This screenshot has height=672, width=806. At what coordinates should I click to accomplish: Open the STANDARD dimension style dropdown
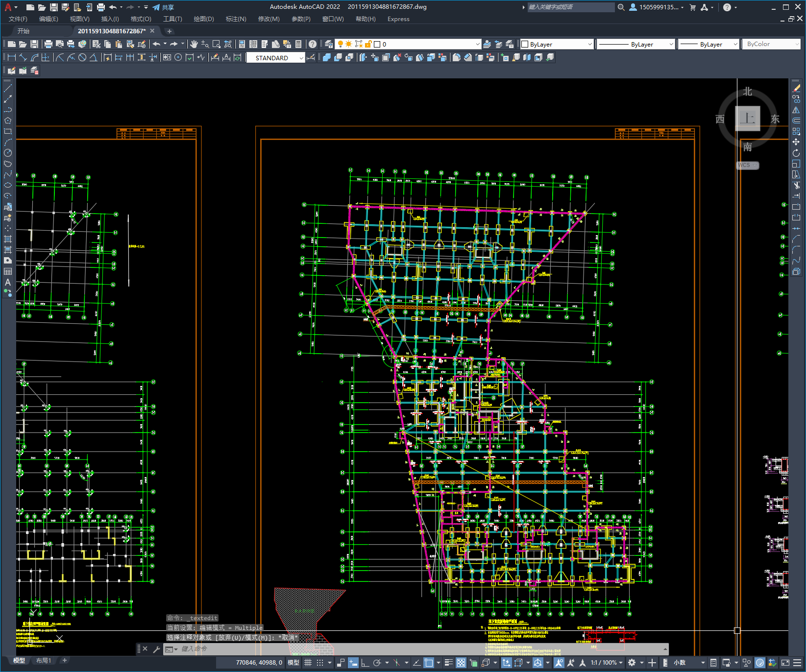(275, 58)
